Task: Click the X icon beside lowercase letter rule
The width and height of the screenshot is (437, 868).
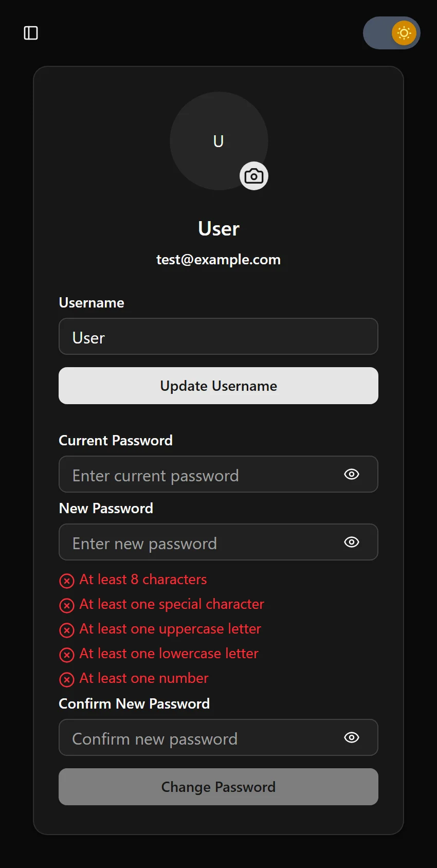Action: click(x=67, y=655)
